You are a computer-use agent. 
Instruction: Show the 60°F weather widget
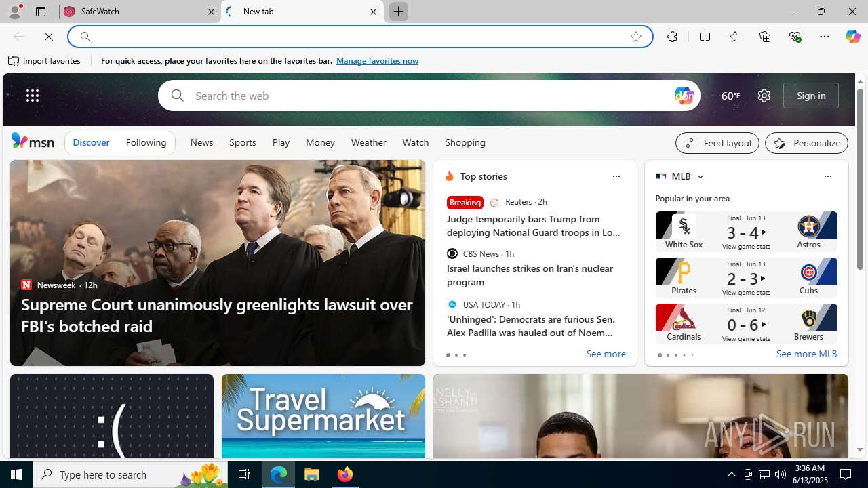730,96
